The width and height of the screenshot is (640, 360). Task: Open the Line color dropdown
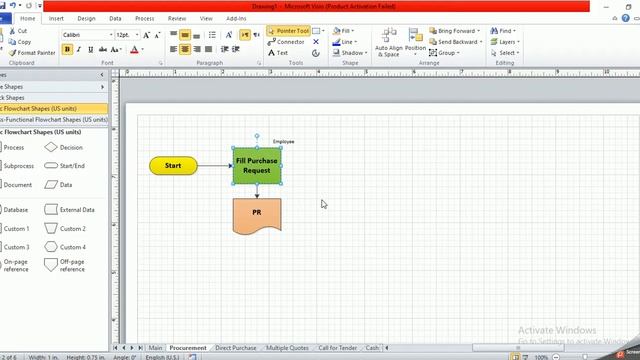pos(344,42)
